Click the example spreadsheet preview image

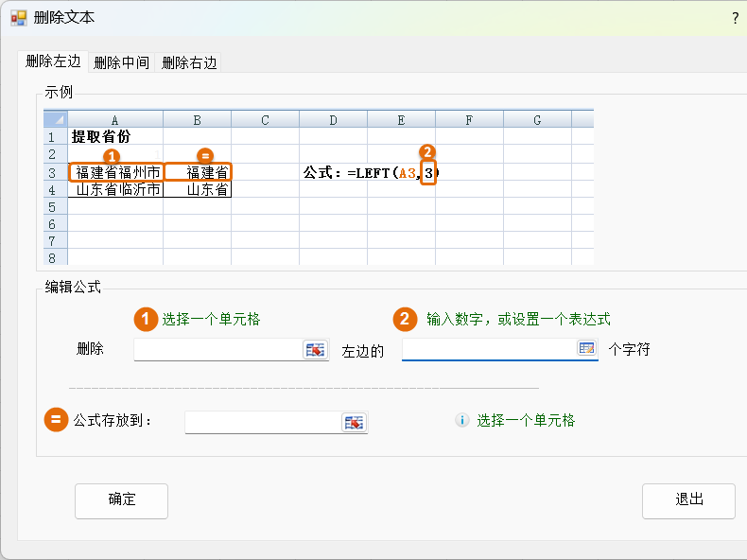[x=319, y=186]
